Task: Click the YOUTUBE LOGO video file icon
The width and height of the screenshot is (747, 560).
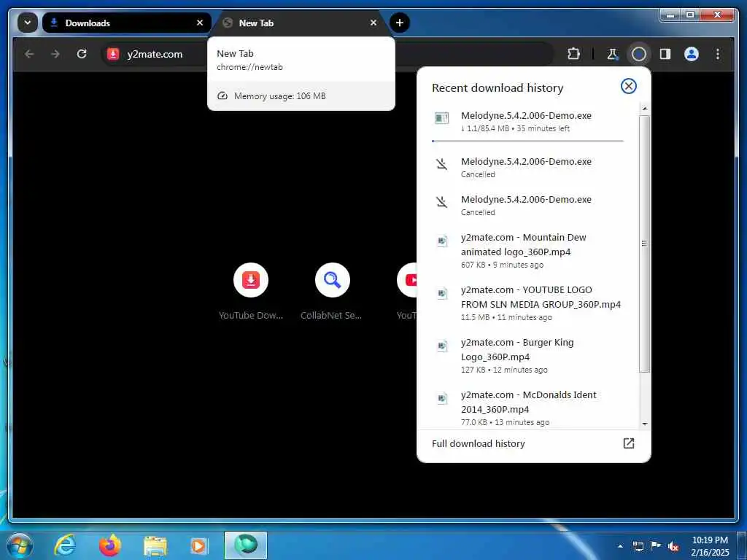Action: coord(442,293)
